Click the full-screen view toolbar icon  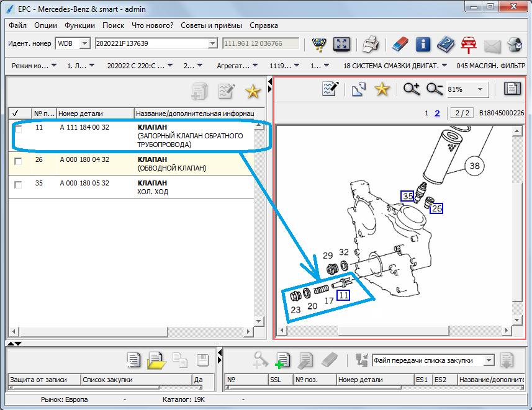point(341,44)
